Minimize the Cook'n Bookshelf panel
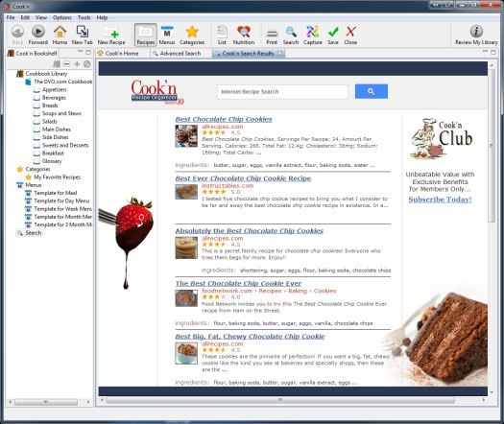The width and height of the screenshot is (504, 424). click(x=80, y=52)
